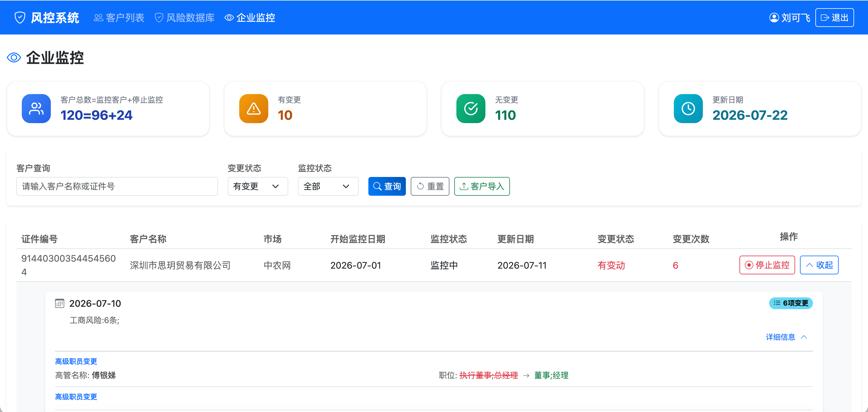Image resolution: width=868 pixels, height=412 pixels.
Task: Open the 变更状态 dropdown showing 有变更
Action: [258, 186]
